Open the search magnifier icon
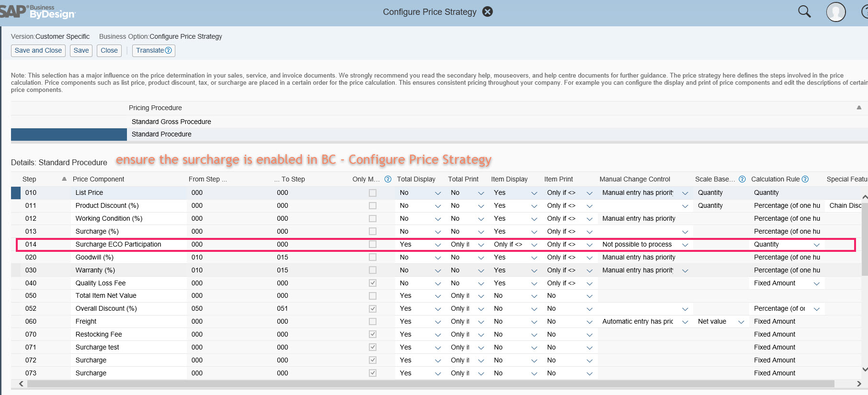The image size is (868, 395). tap(804, 11)
